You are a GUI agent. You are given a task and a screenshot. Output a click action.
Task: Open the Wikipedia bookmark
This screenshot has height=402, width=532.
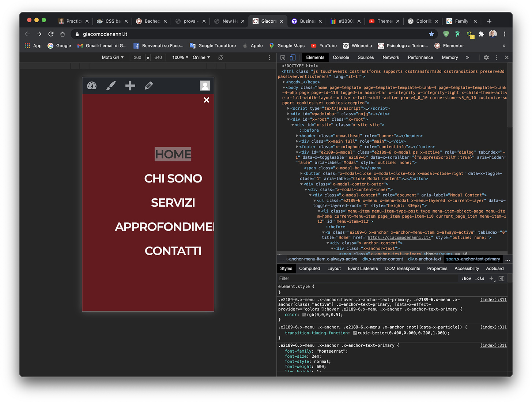(357, 46)
